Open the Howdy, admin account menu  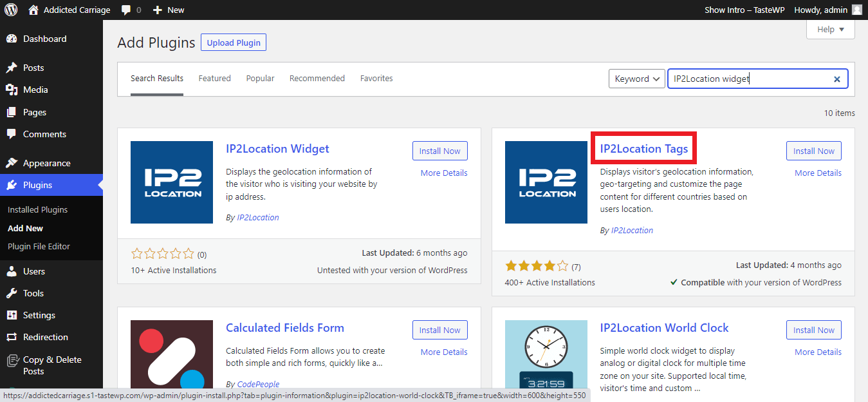(827, 10)
